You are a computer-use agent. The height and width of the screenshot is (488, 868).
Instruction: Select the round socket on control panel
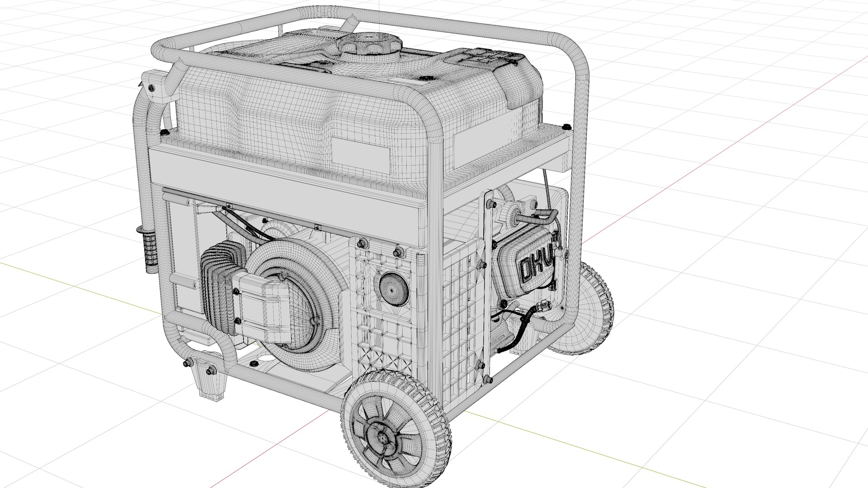click(393, 288)
